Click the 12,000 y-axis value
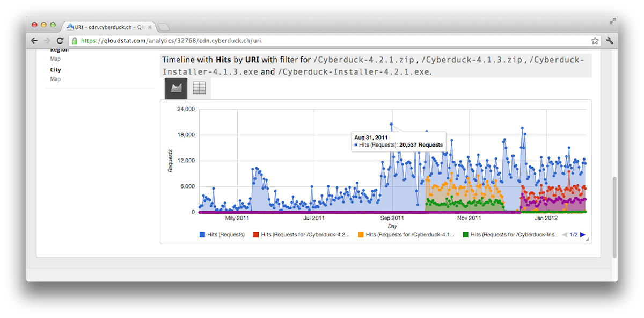644x318 pixels. (186, 161)
